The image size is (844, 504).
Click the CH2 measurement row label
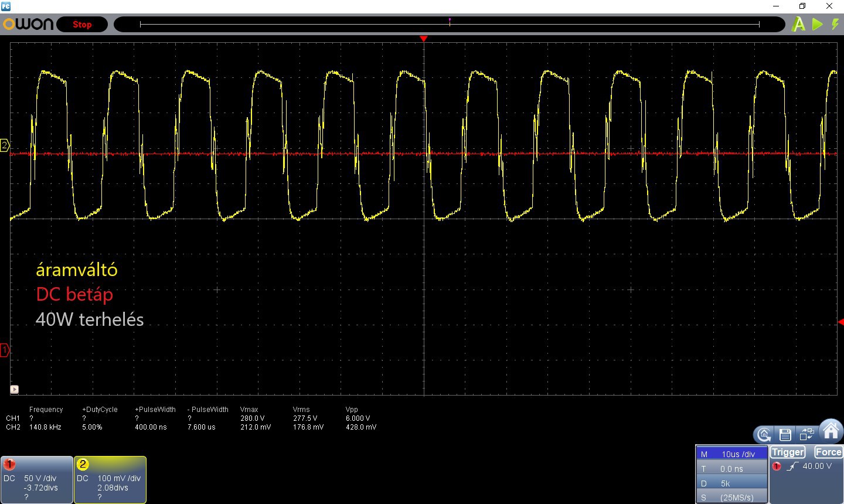[13, 427]
